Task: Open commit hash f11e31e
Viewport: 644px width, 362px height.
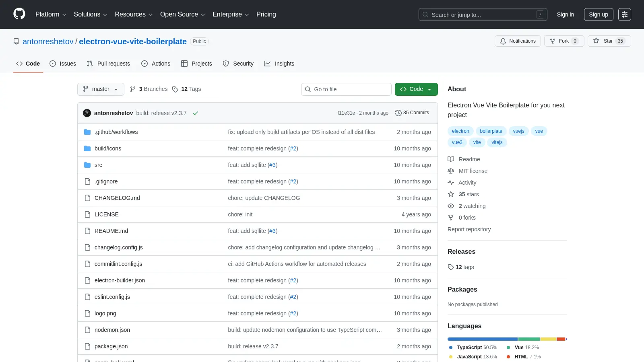Action: point(346,113)
